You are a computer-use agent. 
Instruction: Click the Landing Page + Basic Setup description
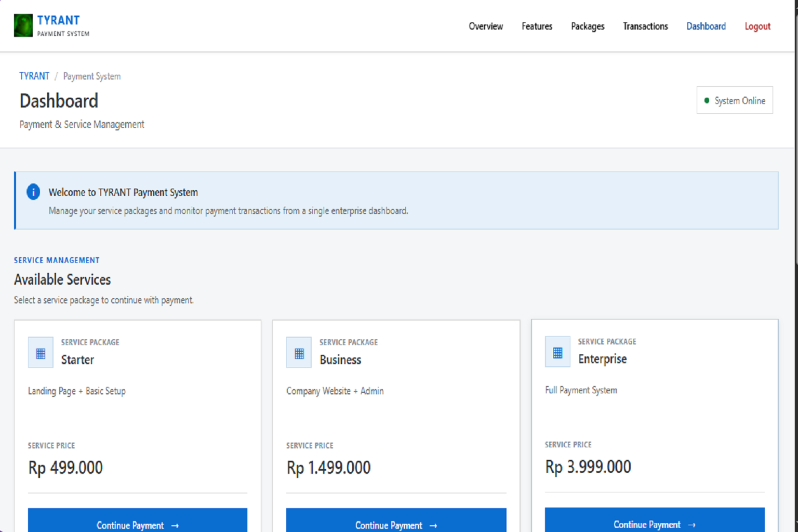(77, 391)
